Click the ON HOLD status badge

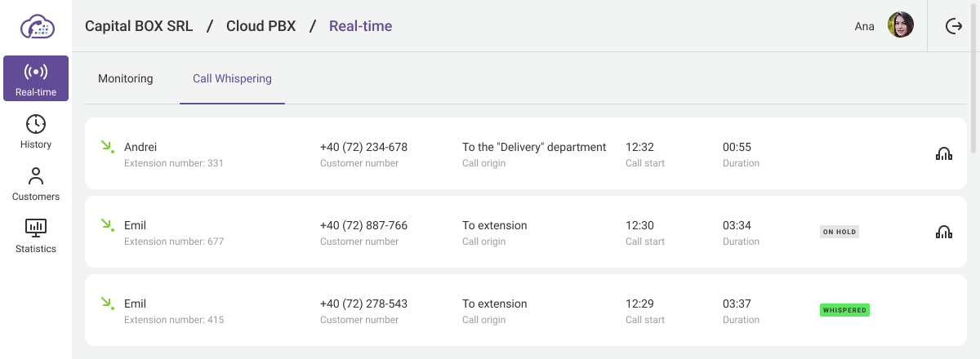coord(840,232)
